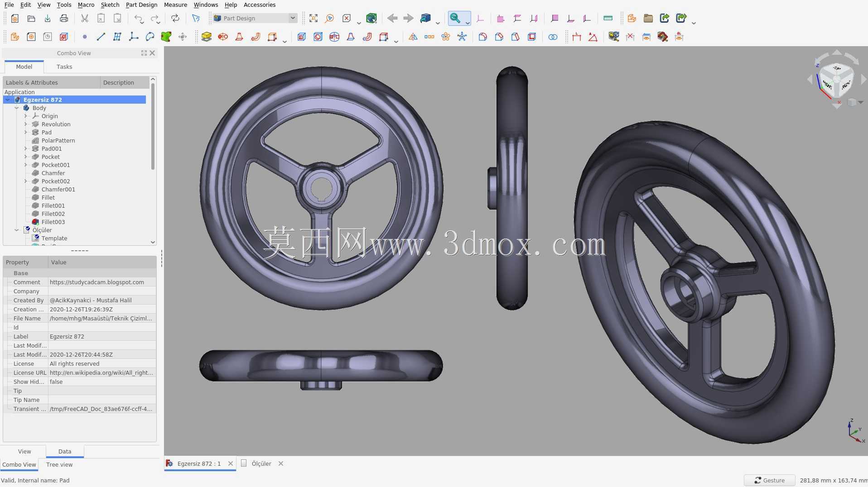Open Gesture navigation style selector
Image resolution: width=868 pixels, height=487 pixels.
pyautogui.click(x=769, y=480)
